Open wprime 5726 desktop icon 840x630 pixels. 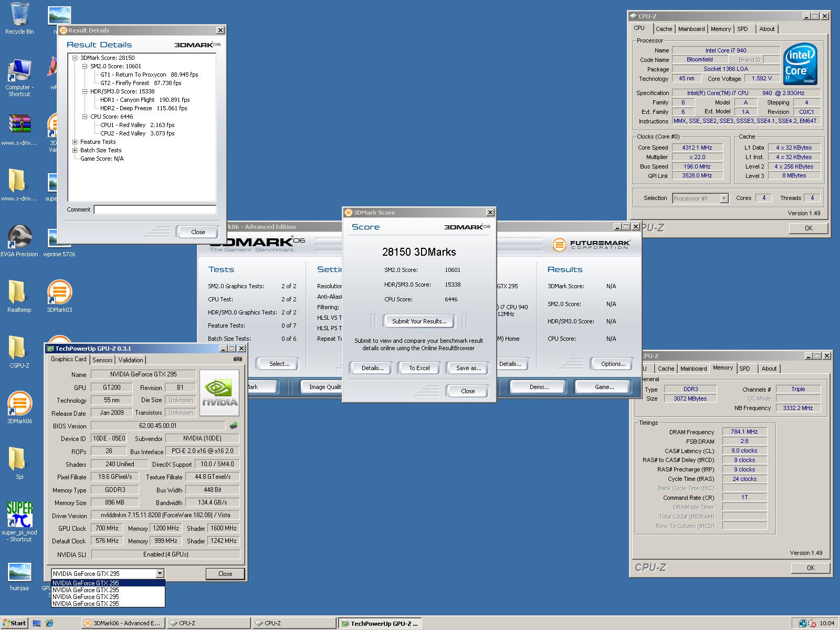59,243
